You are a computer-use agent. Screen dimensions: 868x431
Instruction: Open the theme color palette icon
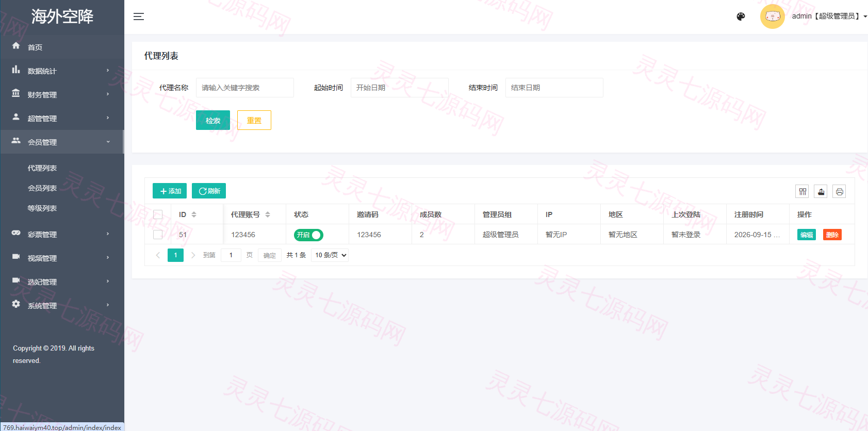(741, 16)
